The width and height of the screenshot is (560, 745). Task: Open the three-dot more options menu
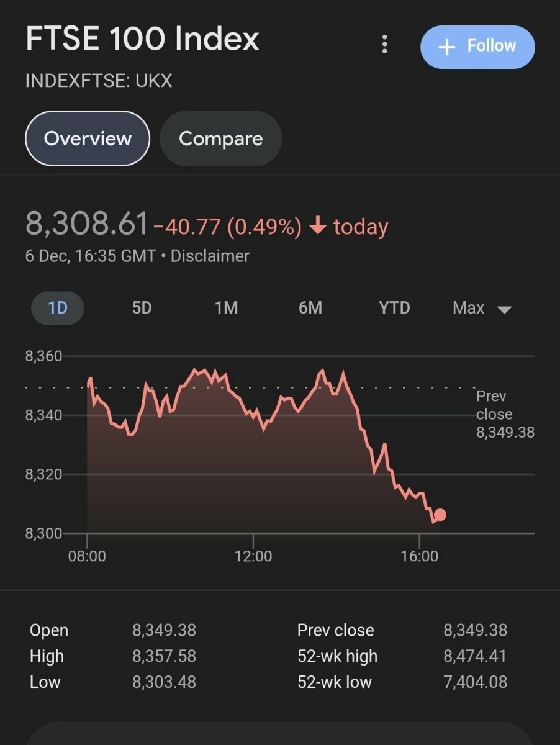[385, 45]
